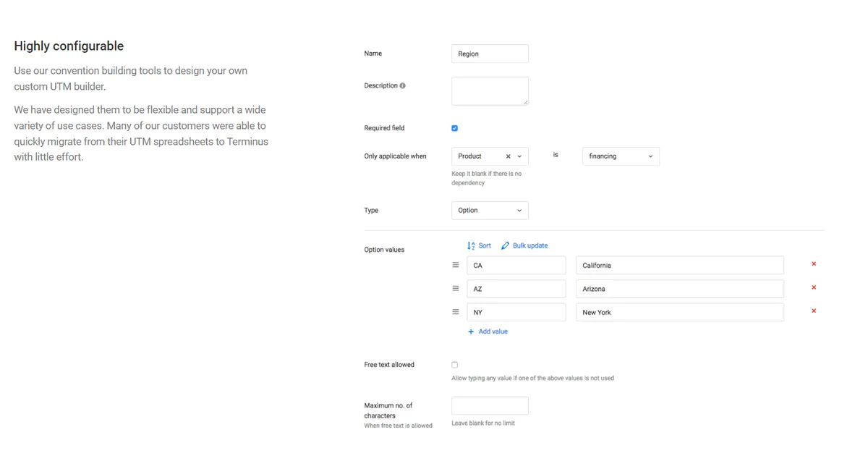Click the Bulk update label
This screenshot has width=868, height=456.
tap(529, 245)
